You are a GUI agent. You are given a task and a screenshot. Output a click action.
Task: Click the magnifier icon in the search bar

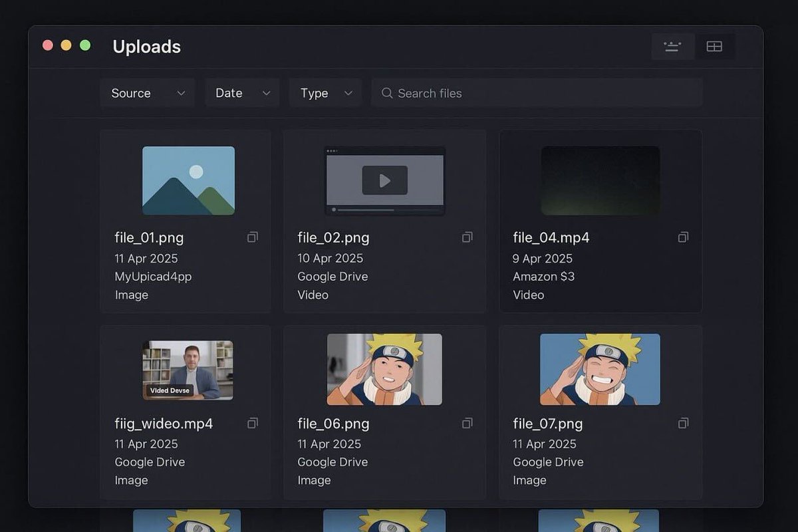tap(386, 93)
